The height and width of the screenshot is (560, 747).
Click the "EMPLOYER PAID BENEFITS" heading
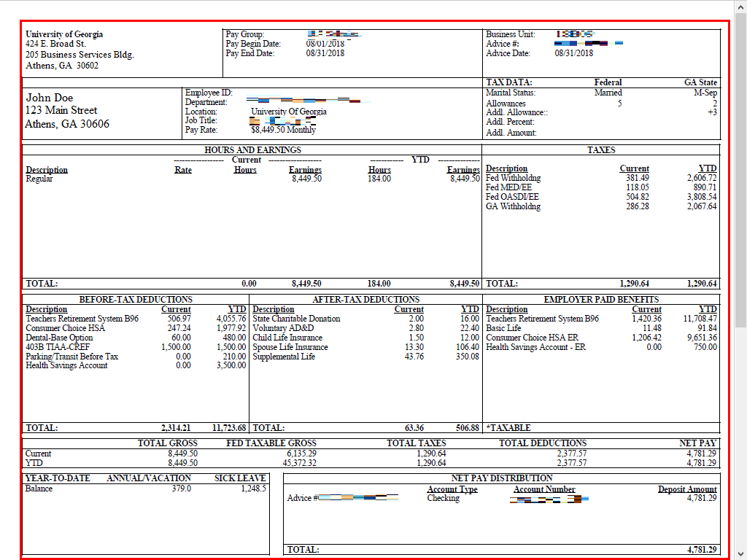coord(601,300)
